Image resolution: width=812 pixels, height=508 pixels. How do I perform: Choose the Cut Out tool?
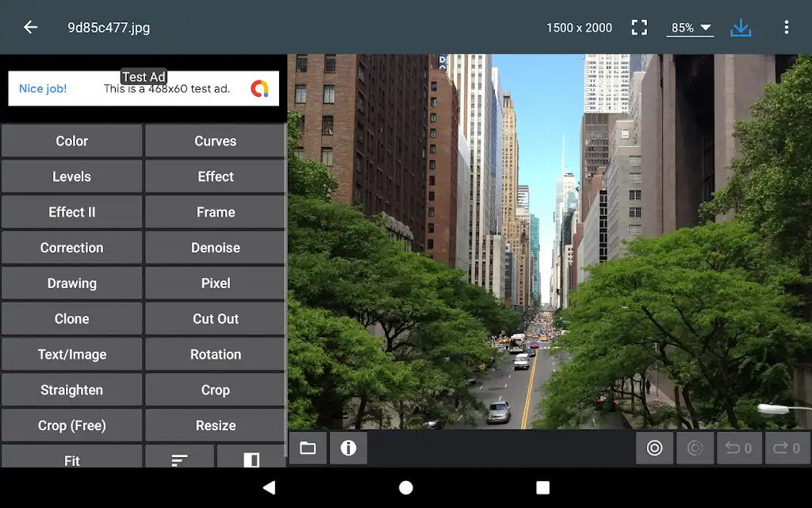pos(216,319)
